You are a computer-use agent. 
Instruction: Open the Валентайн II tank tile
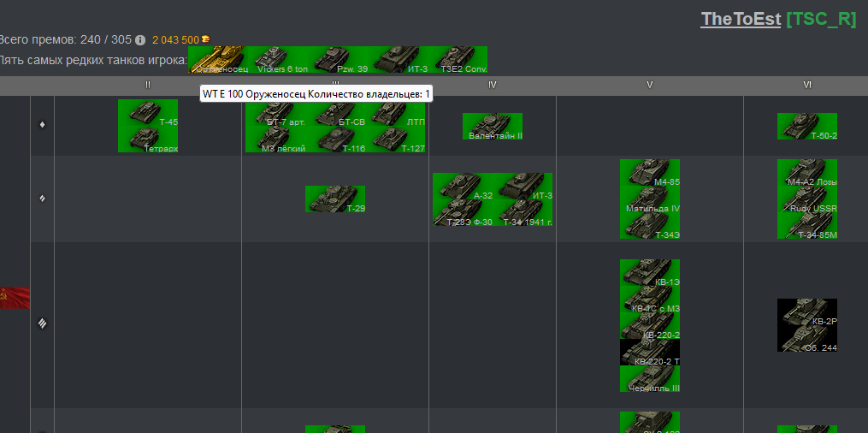(492, 127)
